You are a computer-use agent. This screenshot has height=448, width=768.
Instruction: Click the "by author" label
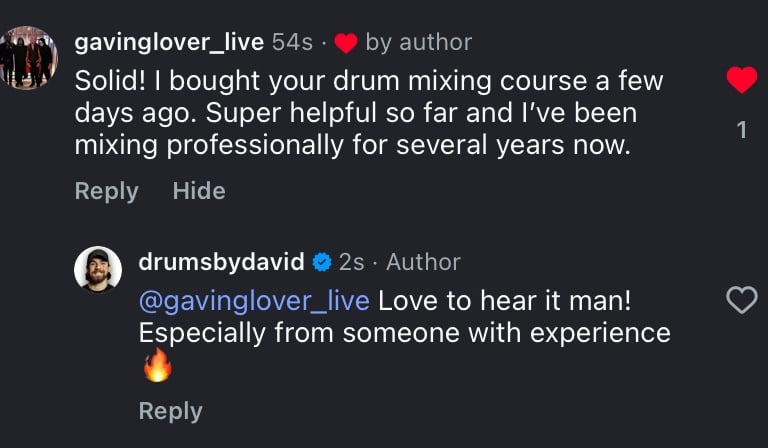click(418, 42)
